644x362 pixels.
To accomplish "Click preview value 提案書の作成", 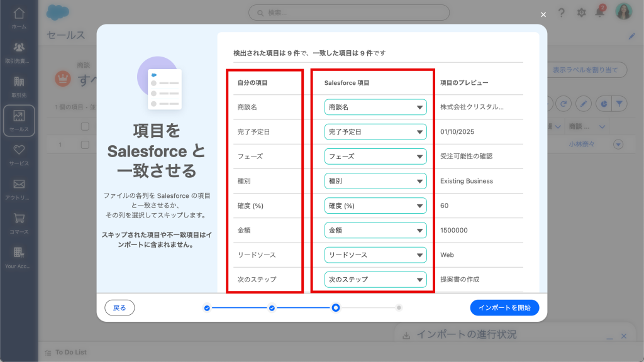I will tap(460, 280).
